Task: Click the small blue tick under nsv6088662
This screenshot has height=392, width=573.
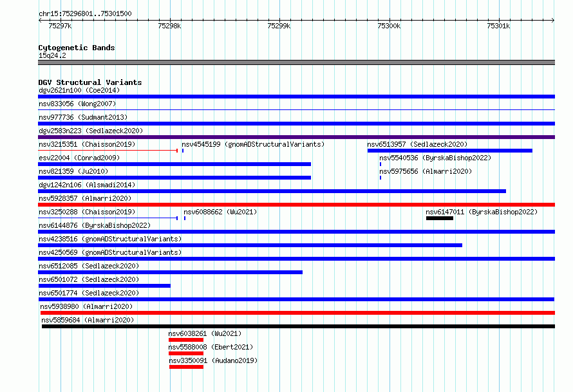Action: tap(185, 218)
